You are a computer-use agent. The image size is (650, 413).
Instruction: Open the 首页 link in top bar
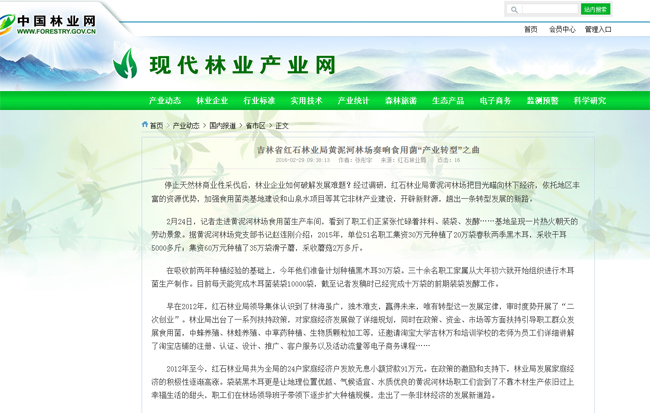click(530, 29)
